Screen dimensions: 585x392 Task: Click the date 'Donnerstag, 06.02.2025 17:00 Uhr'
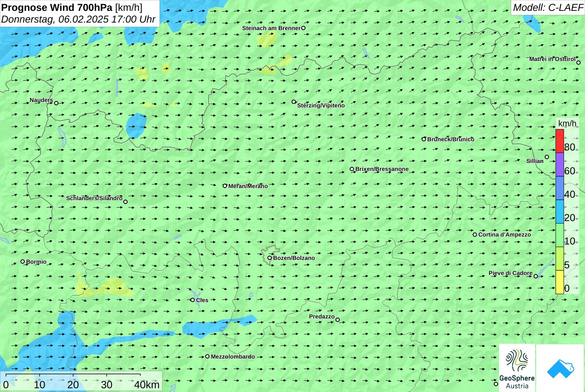[x=78, y=19]
